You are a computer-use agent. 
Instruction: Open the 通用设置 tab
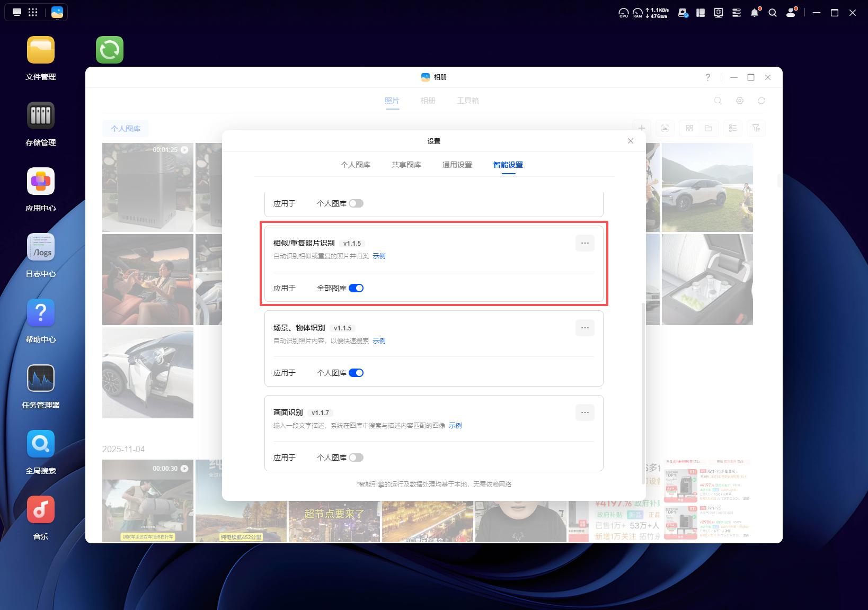pyautogui.click(x=457, y=165)
